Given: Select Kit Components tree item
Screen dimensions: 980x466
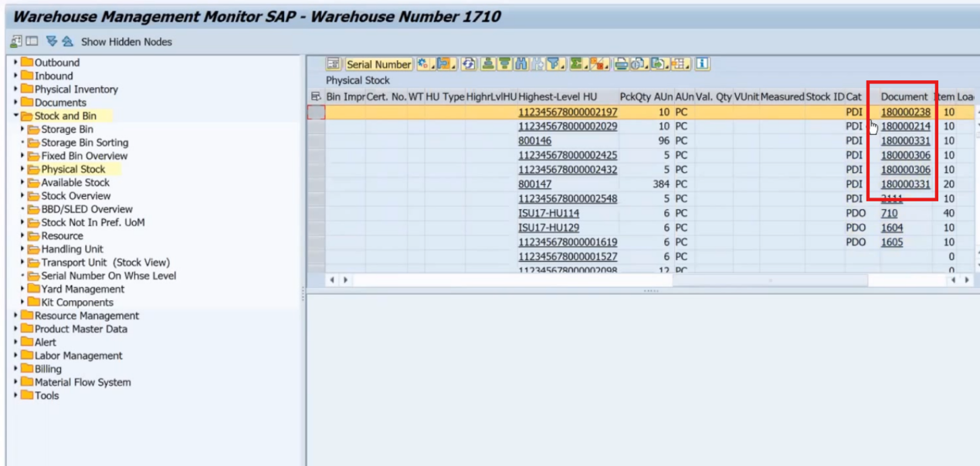Looking at the screenshot, I should tap(77, 302).
